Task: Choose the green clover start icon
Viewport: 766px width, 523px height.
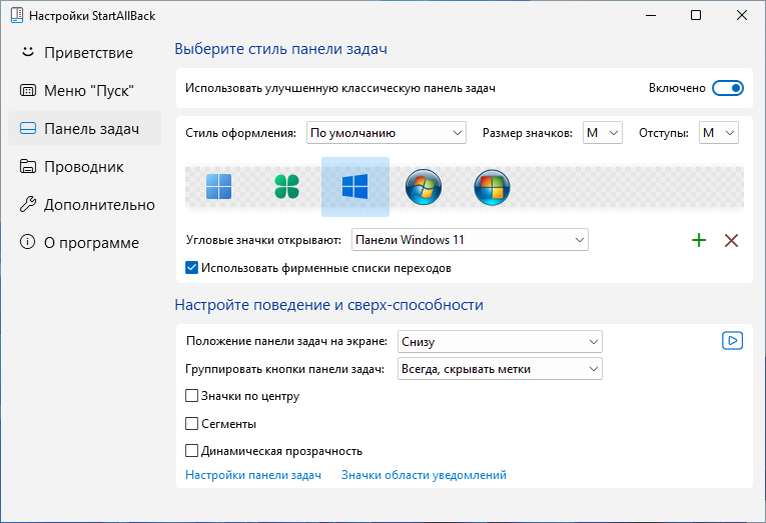Action: (287, 187)
